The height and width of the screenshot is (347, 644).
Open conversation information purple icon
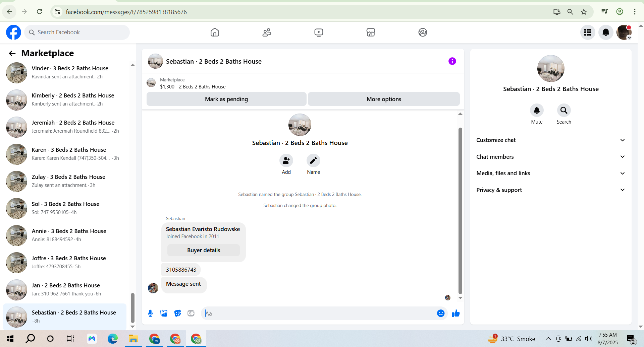(x=452, y=61)
